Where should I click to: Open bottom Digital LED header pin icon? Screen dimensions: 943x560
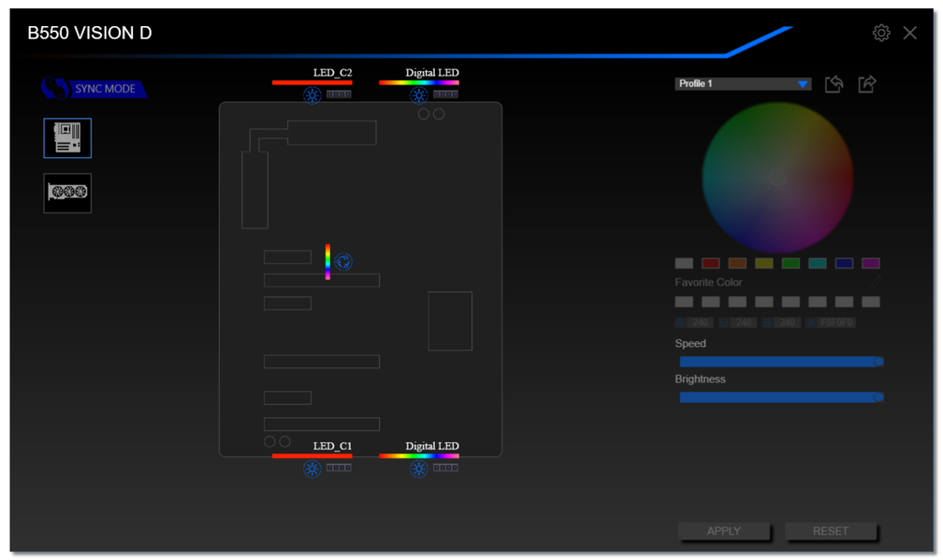(445, 467)
